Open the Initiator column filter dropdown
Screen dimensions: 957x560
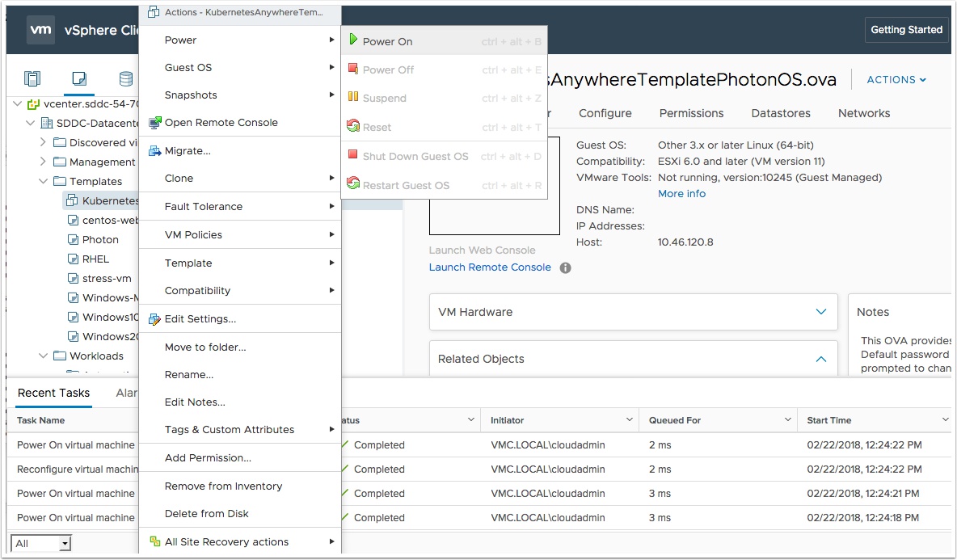(630, 419)
